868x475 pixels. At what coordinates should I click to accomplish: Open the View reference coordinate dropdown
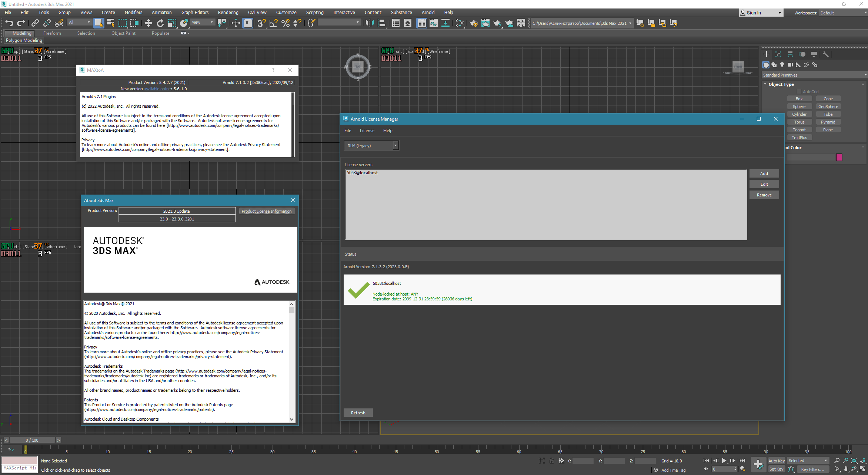(202, 23)
